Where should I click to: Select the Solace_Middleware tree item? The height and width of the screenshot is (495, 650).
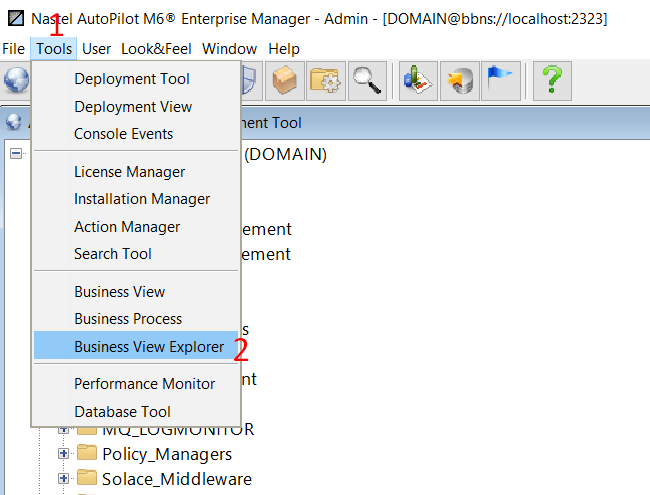pyautogui.click(x=177, y=479)
